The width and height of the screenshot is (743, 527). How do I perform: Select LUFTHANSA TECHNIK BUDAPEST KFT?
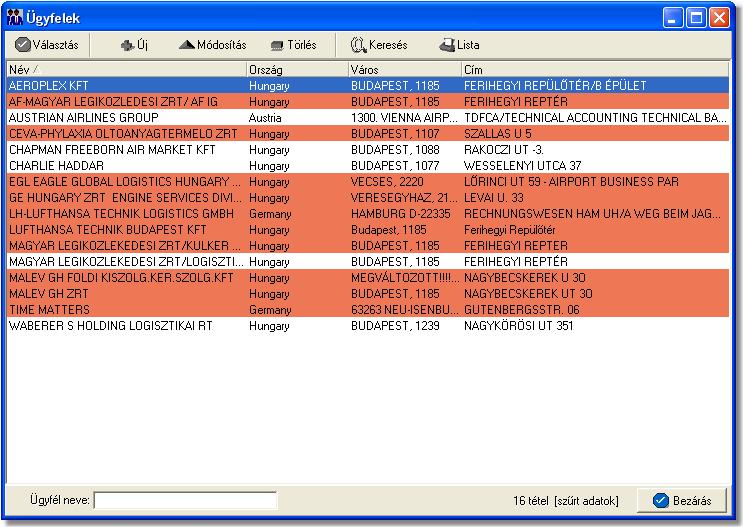(x=368, y=230)
